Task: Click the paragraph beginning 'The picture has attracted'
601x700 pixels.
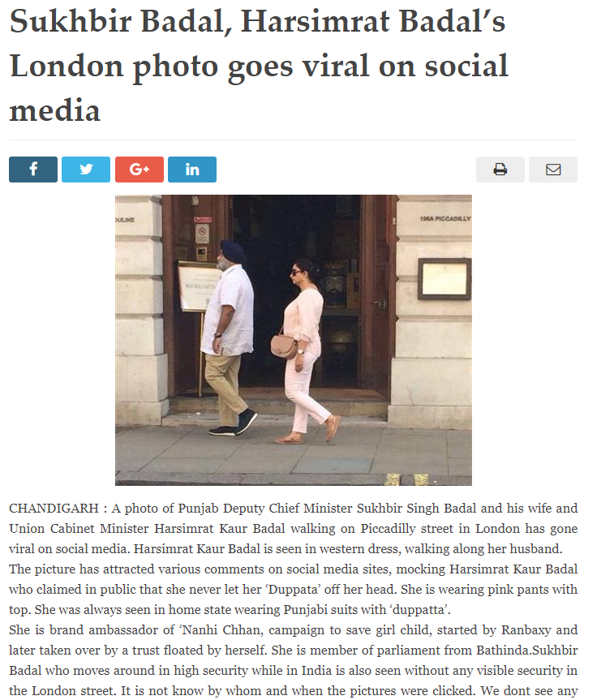Action: click(294, 590)
